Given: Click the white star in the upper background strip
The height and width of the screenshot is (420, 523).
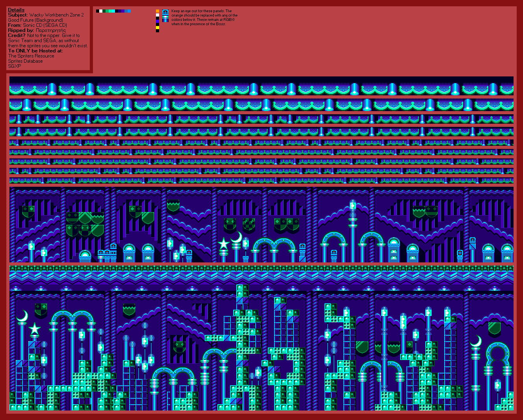Looking at the screenshot, I should [x=224, y=244].
